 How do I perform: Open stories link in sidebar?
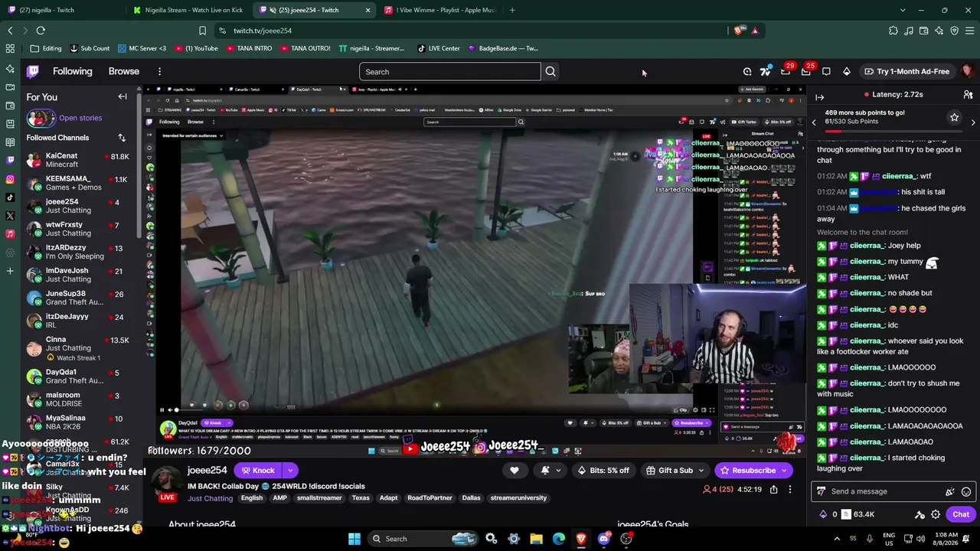80,118
